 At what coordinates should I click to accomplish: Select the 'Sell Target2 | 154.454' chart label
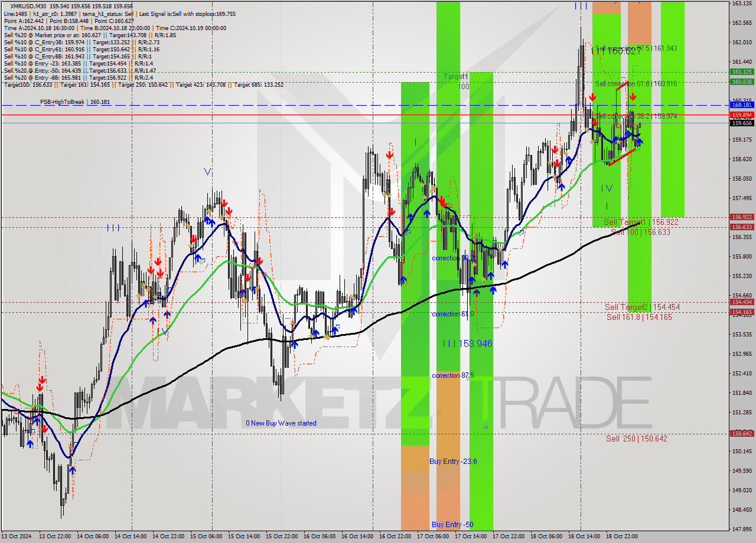pyautogui.click(x=642, y=307)
